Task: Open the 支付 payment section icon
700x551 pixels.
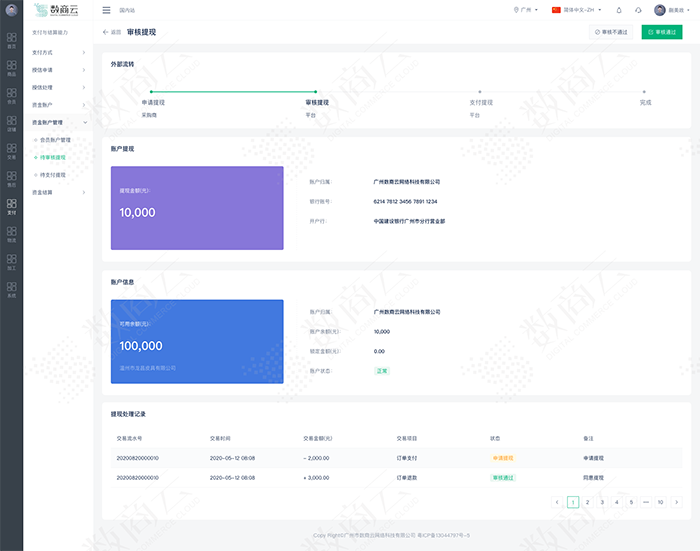Action: point(12,207)
